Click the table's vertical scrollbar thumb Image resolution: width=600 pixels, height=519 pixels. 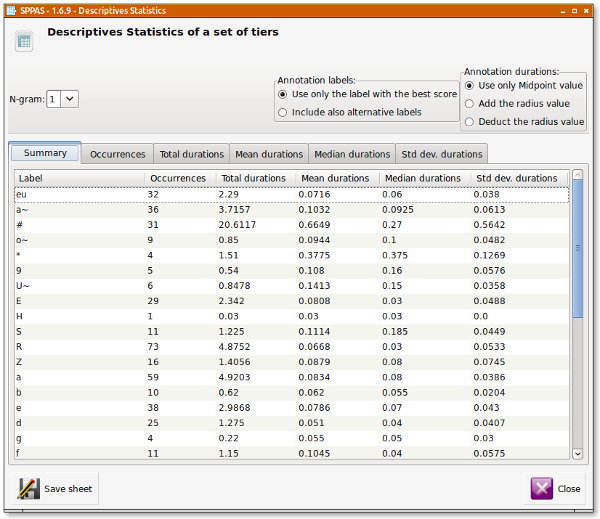point(578,248)
